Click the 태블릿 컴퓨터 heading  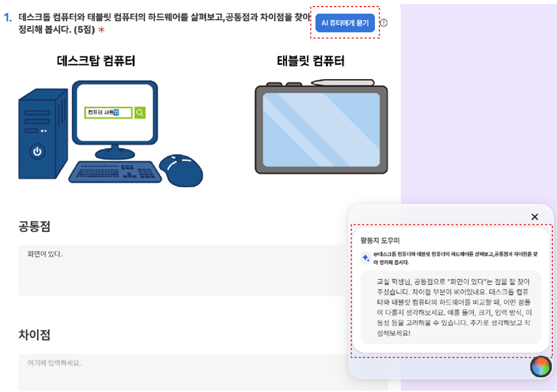click(310, 62)
